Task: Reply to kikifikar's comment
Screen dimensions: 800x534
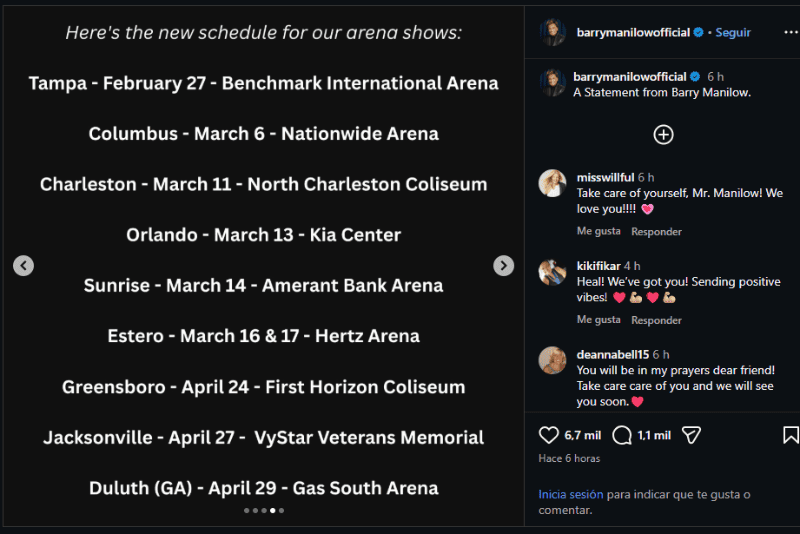Action: tap(656, 320)
